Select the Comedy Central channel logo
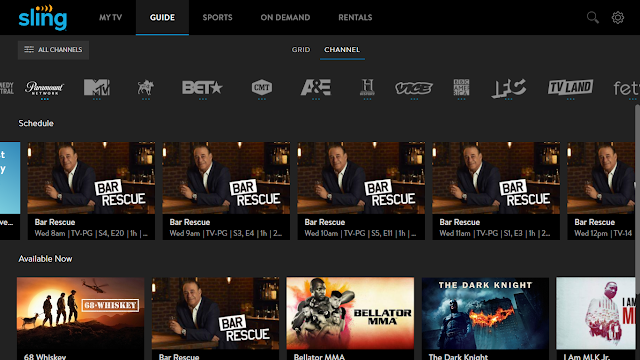This screenshot has height=360, width=640. tap(7, 88)
